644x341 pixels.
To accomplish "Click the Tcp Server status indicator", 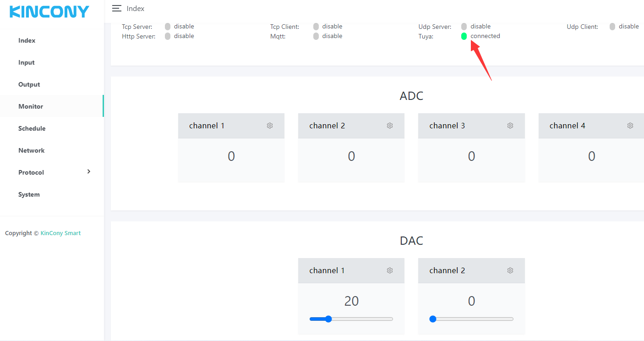I will coord(168,27).
